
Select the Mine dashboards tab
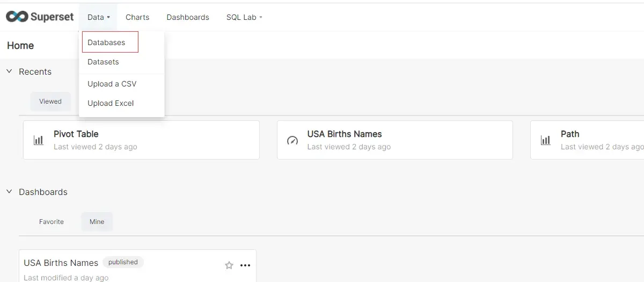point(97,222)
